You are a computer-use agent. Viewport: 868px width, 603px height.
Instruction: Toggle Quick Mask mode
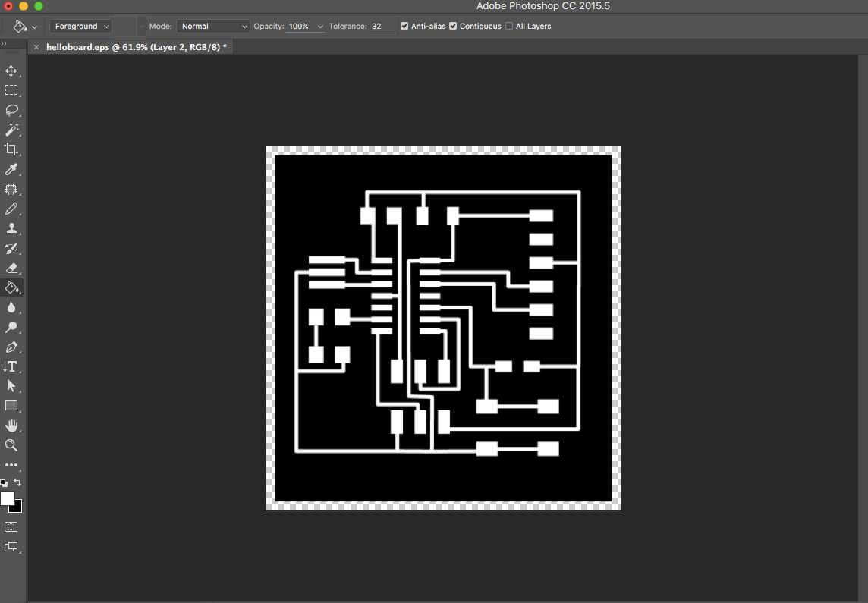(x=11, y=526)
